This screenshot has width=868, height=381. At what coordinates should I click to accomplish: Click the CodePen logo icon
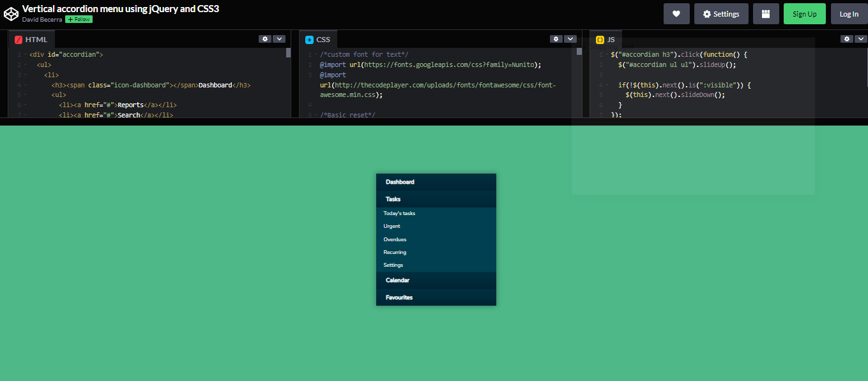[x=11, y=13]
